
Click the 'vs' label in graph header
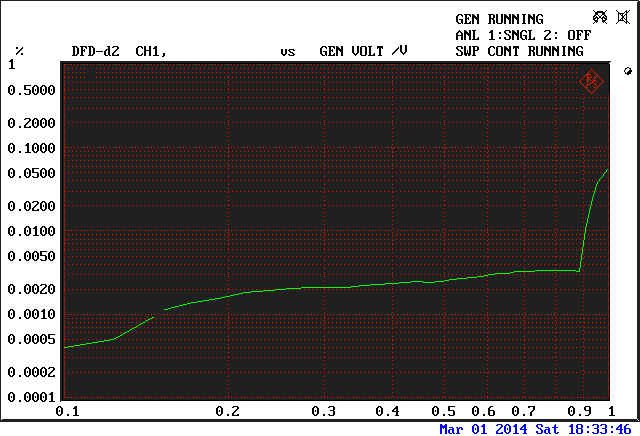pyautogui.click(x=288, y=52)
